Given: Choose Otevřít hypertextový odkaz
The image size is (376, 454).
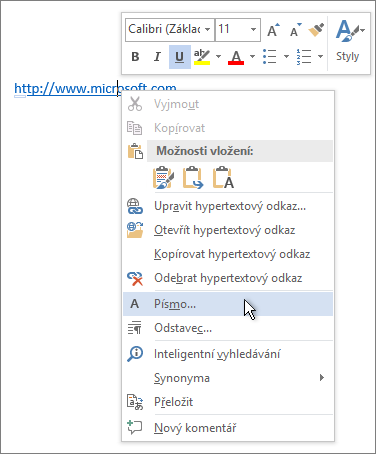Looking at the screenshot, I should coord(228,230).
